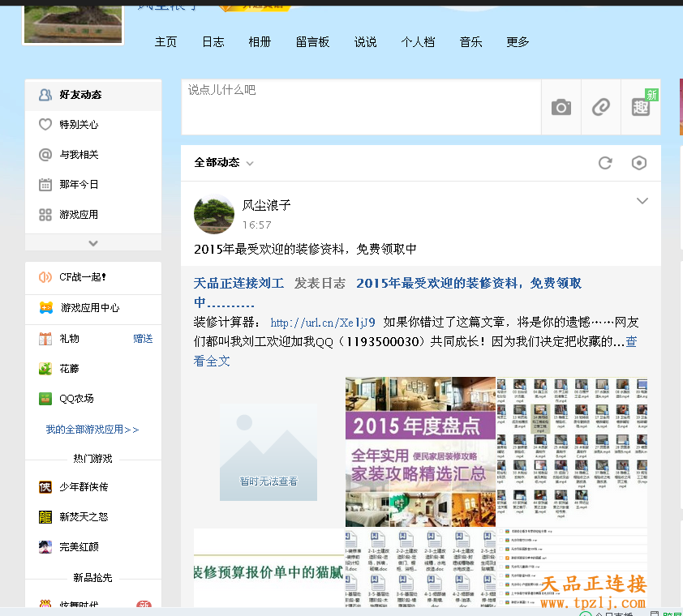Click the link attachment icon
The height and width of the screenshot is (616, 683).
[x=601, y=107]
